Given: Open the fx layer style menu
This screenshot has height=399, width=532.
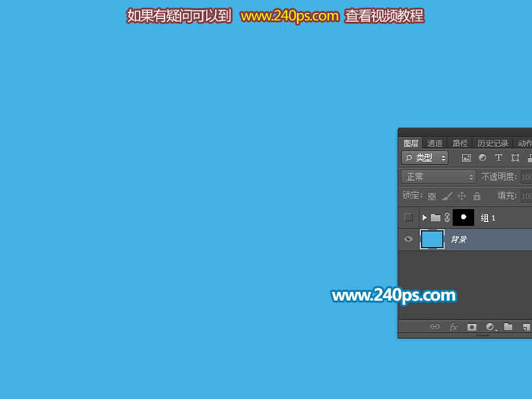Looking at the screenshot, I should pyautogui.click(x=453, y=327).
